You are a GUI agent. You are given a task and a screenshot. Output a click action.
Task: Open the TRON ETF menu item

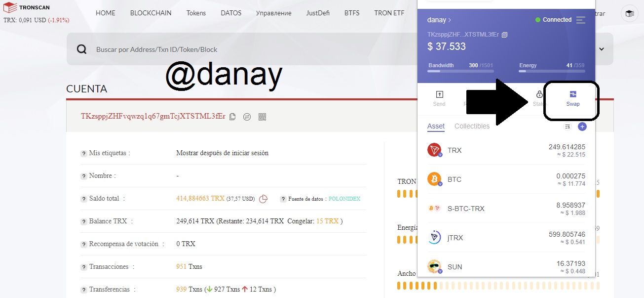click(389, 13)
